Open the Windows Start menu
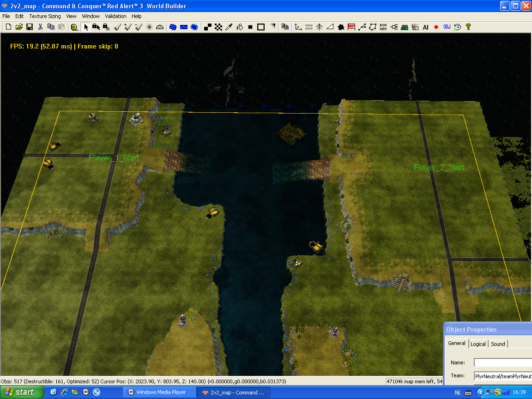The image size is (532, 399). tap(22, 392)
